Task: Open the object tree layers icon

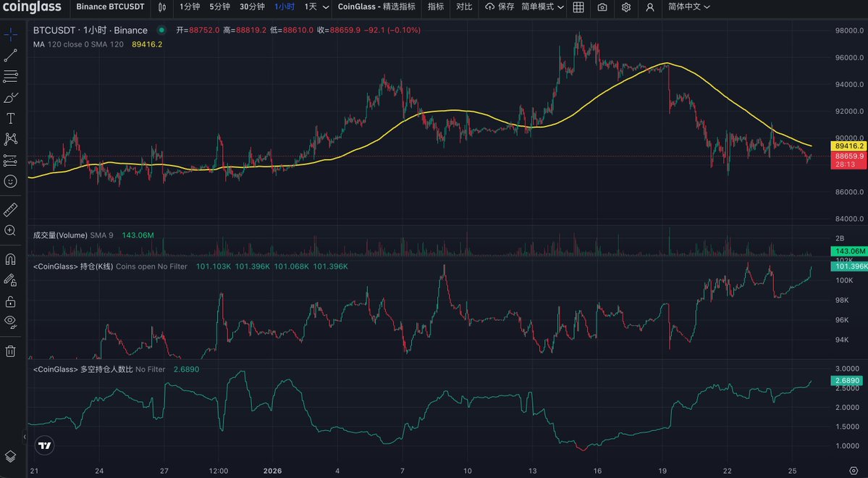Action: [11, 456]
